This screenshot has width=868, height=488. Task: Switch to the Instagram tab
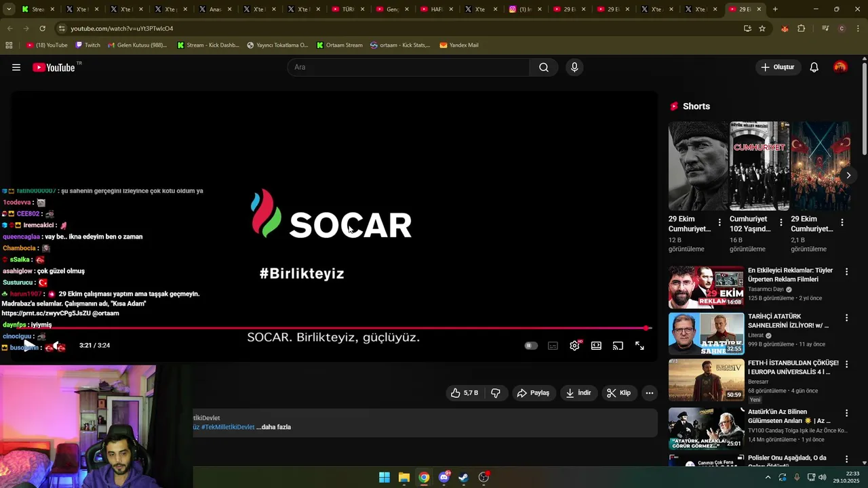coord(525,9)
